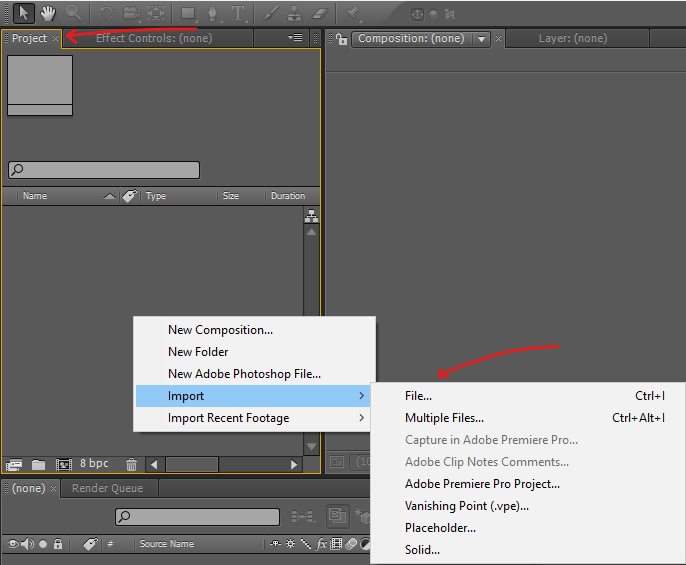
Task: Toggle the viewer lock beside Composition tab
Action: [x=341, y=39]
